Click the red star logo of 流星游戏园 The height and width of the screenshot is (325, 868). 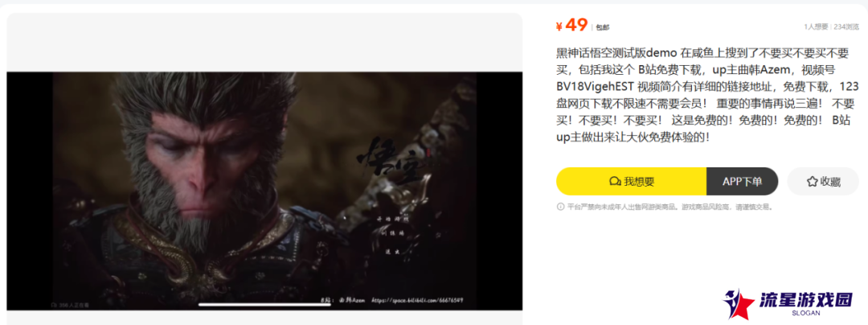tap(739, 303)
